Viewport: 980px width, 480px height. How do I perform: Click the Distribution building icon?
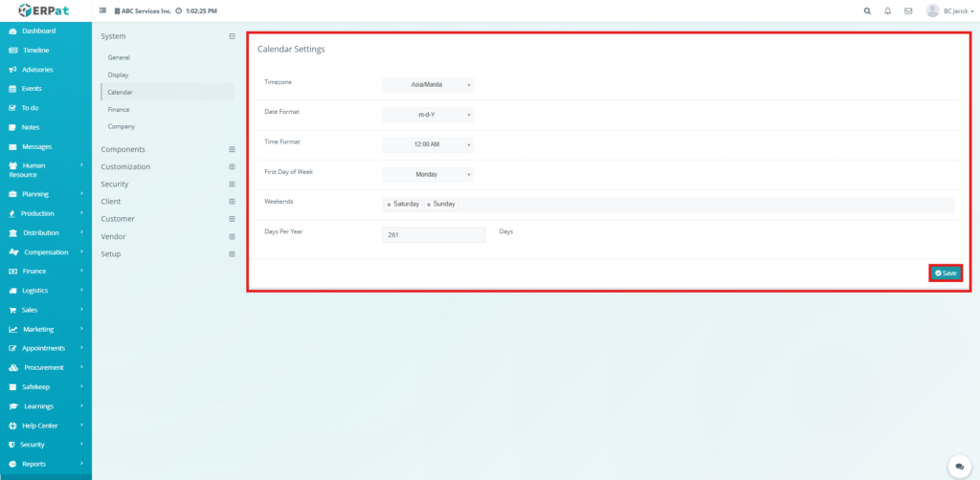(13, 232)
